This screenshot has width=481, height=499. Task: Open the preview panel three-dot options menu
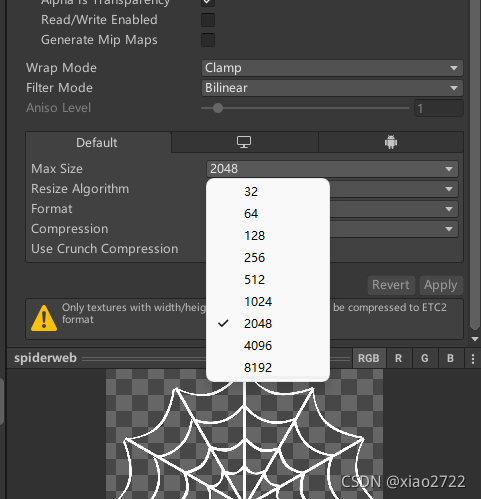473,358
